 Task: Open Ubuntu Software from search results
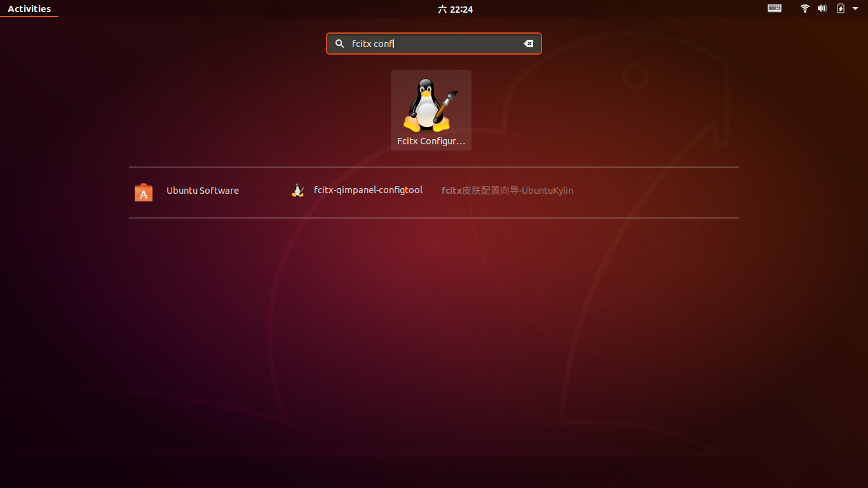203,191
